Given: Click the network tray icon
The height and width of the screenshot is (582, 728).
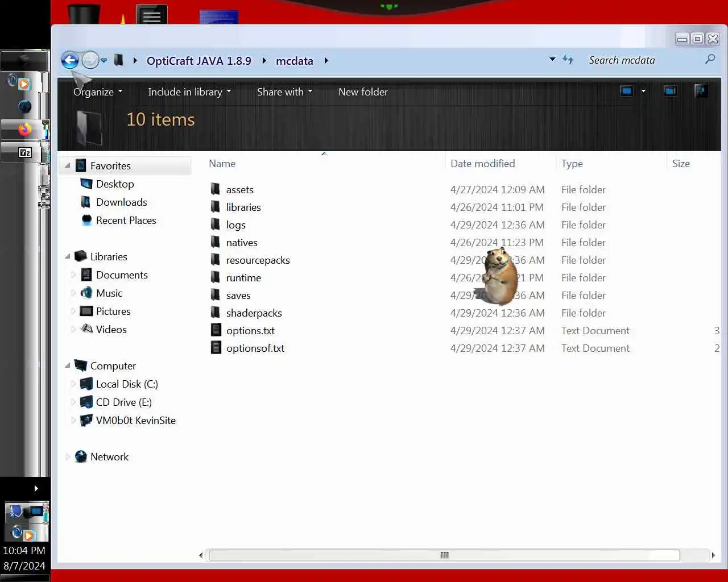Looking at the screenshot, I should 38,512.
